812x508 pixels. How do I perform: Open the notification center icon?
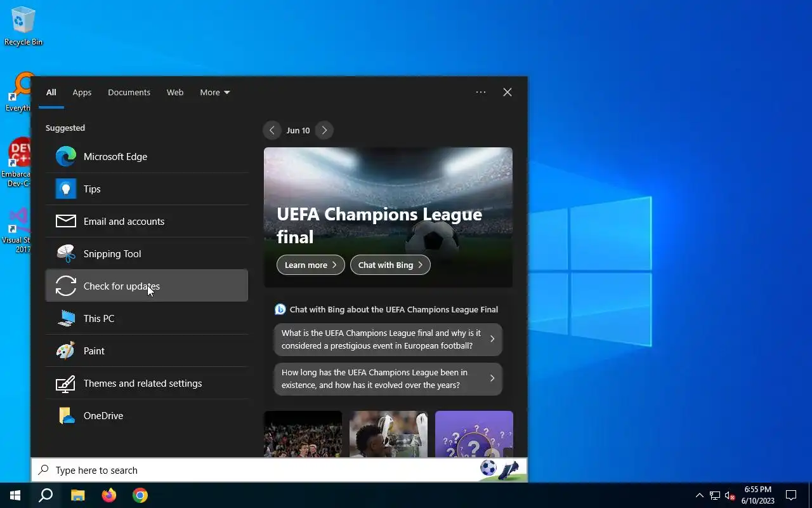click(x=791, y=495)
